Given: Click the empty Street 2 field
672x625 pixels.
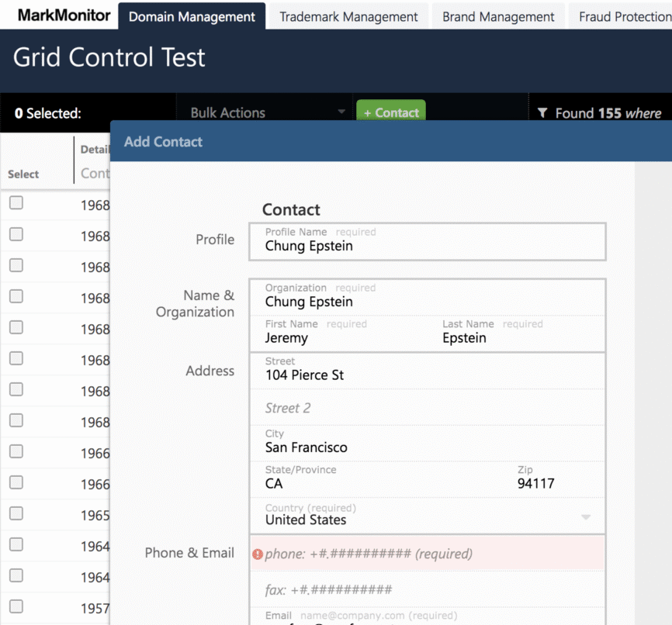Looking at the screenshot, I should coord(427,408).
